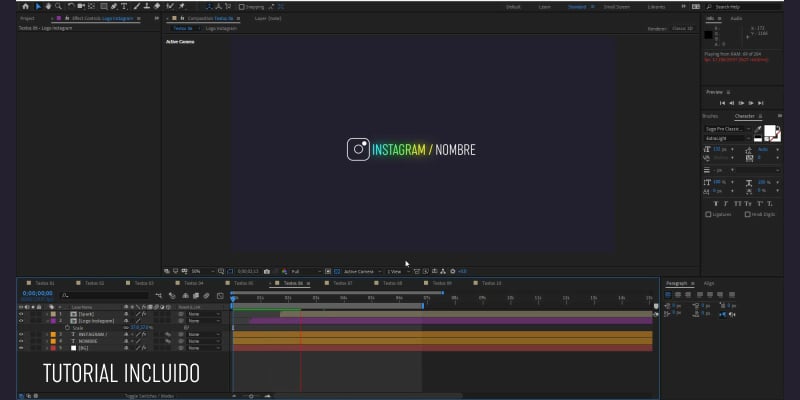The height and width of the screenshot is (400, 800).
Task: Open Parent dropdown for [Spark] layer
Action: (x=203, y=314)
